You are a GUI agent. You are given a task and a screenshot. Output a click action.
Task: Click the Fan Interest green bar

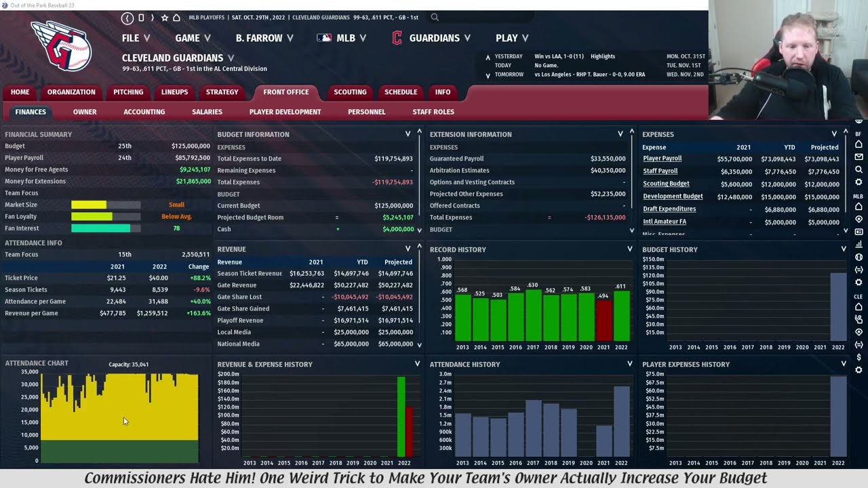(100, 228)
